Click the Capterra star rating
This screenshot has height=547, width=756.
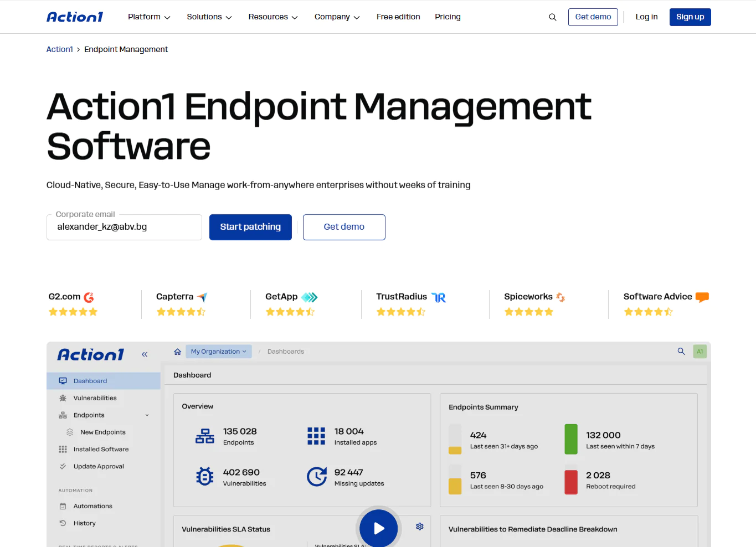click(x=181, y=312)
